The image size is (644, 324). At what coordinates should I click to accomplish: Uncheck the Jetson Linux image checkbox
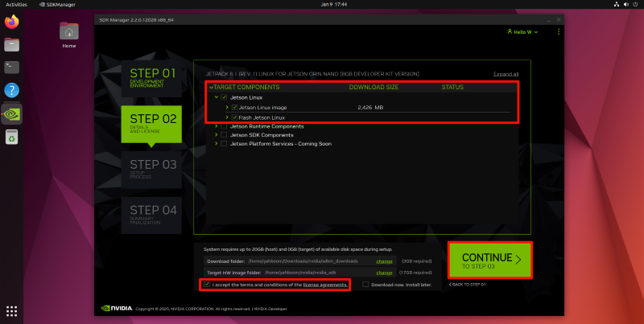click(x=234, y=107)
